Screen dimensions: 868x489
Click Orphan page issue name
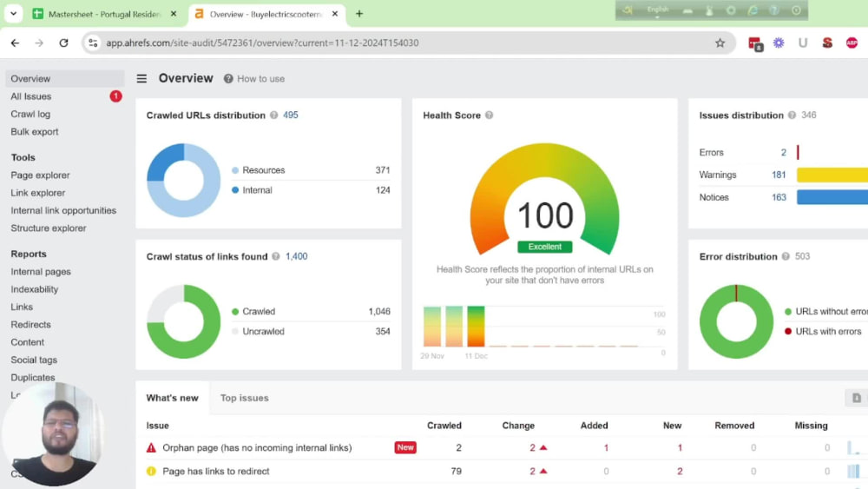[257, 447]
